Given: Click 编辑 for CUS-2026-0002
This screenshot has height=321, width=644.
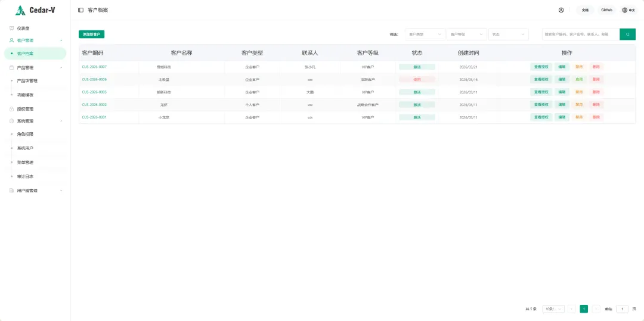Looking at the screenshot, I should coord(562,105).
